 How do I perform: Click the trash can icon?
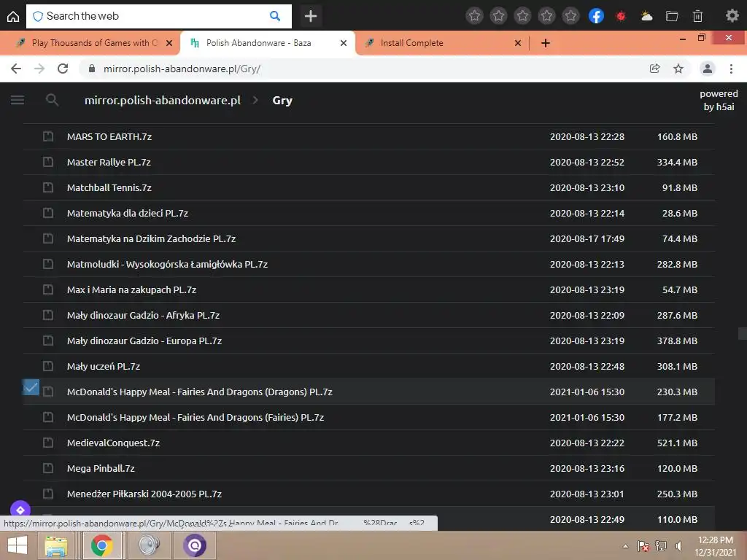coord(697,16)
